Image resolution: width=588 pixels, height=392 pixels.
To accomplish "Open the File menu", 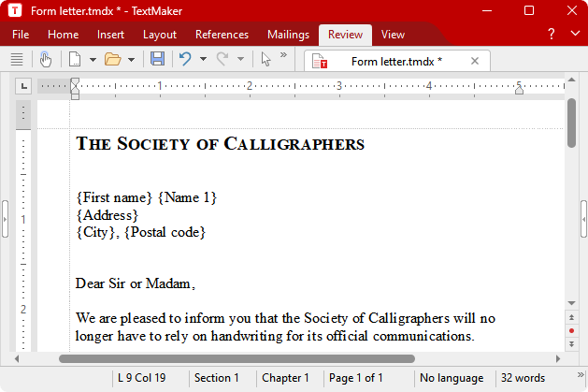I will tap(21, 35).
